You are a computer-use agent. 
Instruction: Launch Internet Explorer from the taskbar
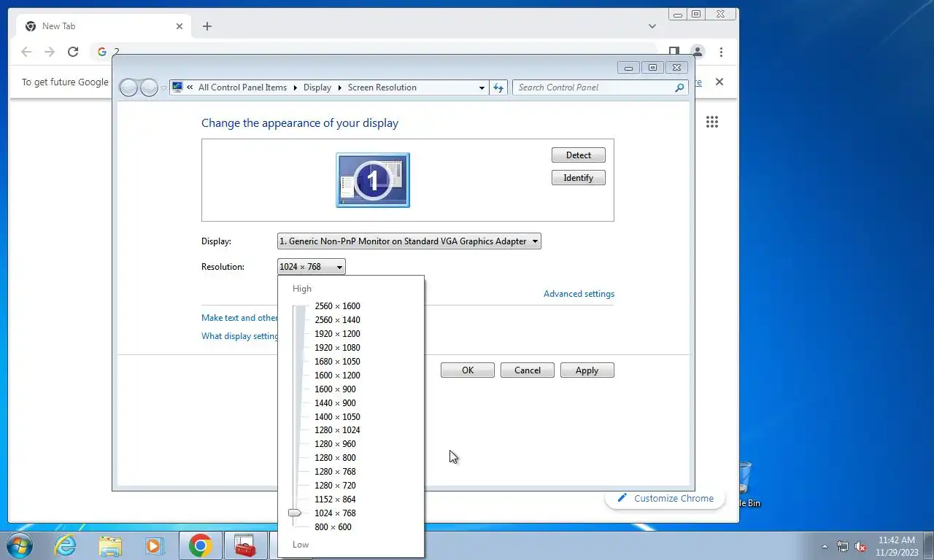click(66, 545)
